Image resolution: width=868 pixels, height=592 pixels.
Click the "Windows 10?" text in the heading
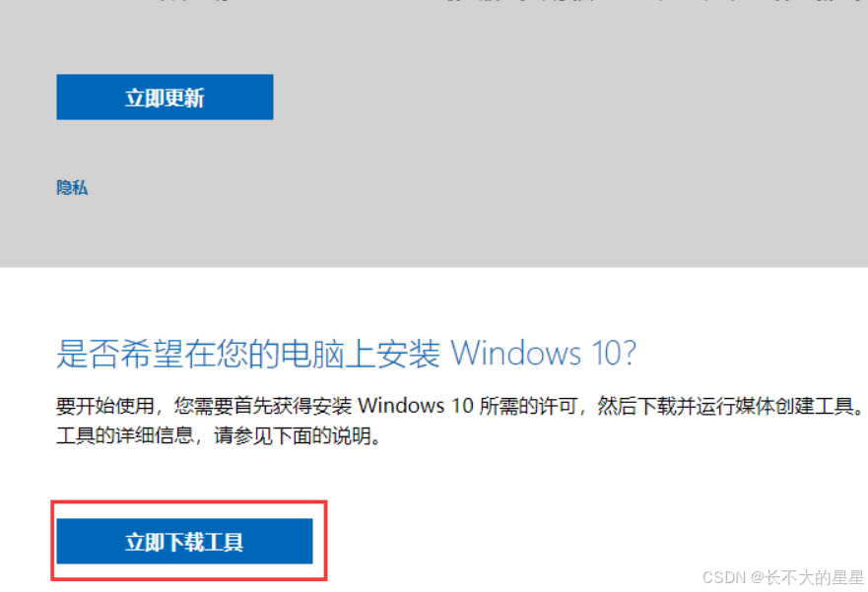coord(544,353)
